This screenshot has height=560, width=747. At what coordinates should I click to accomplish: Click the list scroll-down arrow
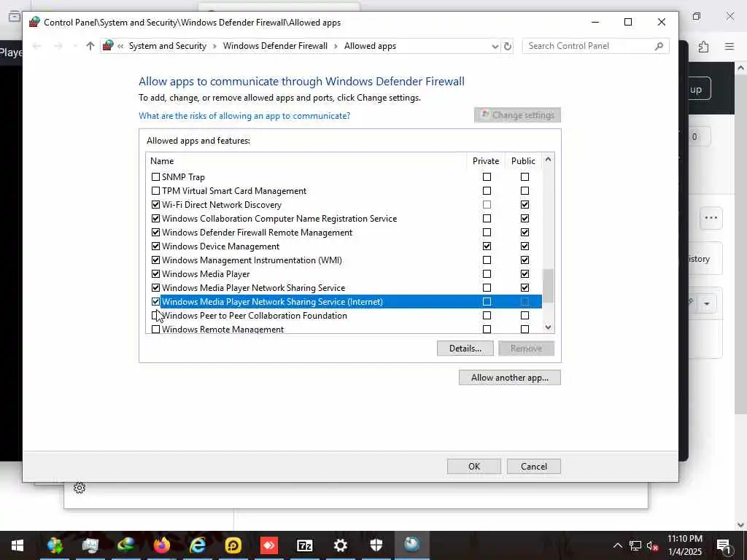pyautogui.click(x=548, y=327)
